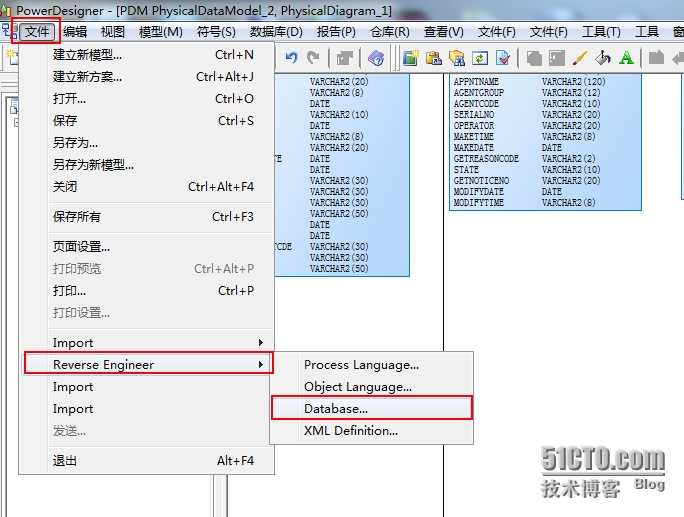The width and height of the screenshot is (684, 517).
Task: Click the new diagram toolbar icon
Action: pyautogui.click(x=410, y=58)
